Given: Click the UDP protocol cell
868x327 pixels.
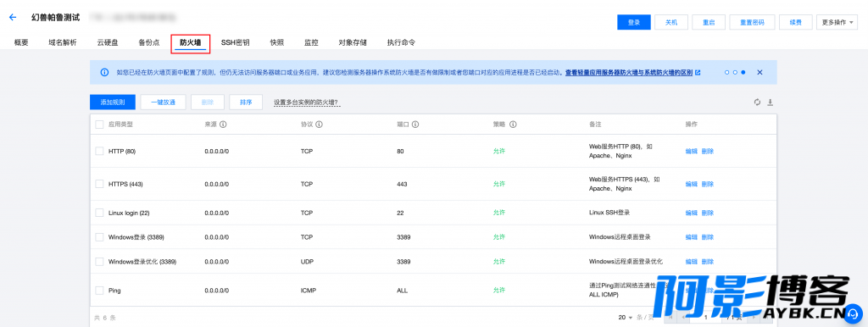Looking at the screenshot, I should pyautogui.click(x=307, y=261).
